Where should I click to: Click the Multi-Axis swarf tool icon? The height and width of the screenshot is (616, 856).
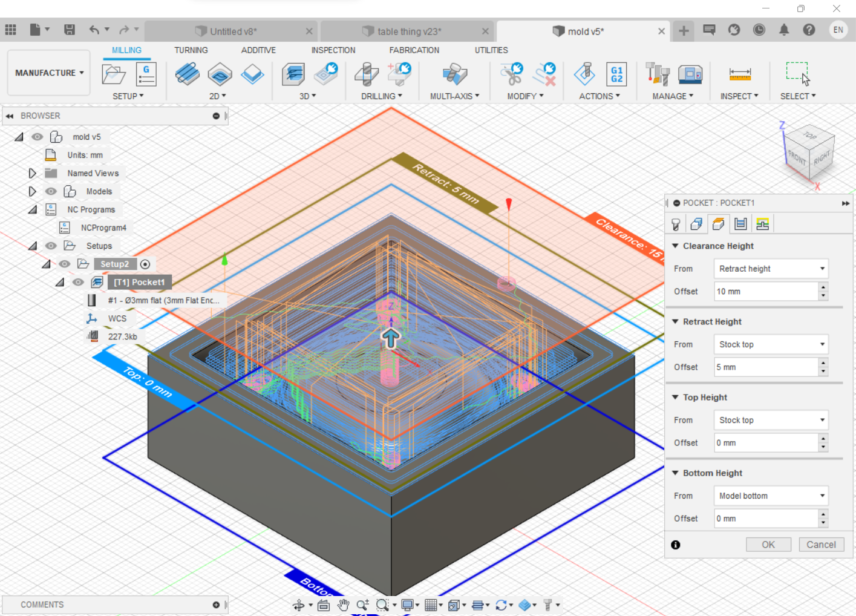pyautogui.click(x=455, y=74)
